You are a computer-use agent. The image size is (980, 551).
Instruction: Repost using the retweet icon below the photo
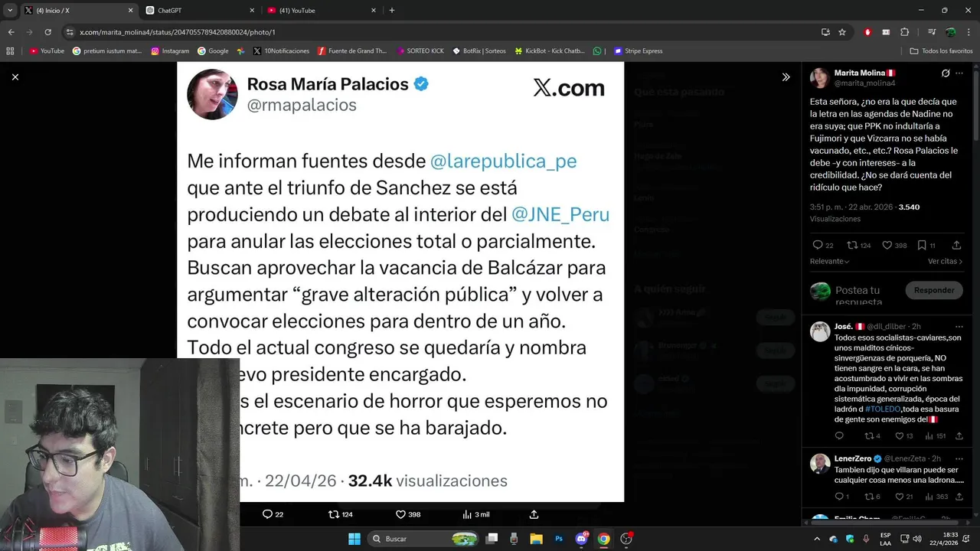340,514
